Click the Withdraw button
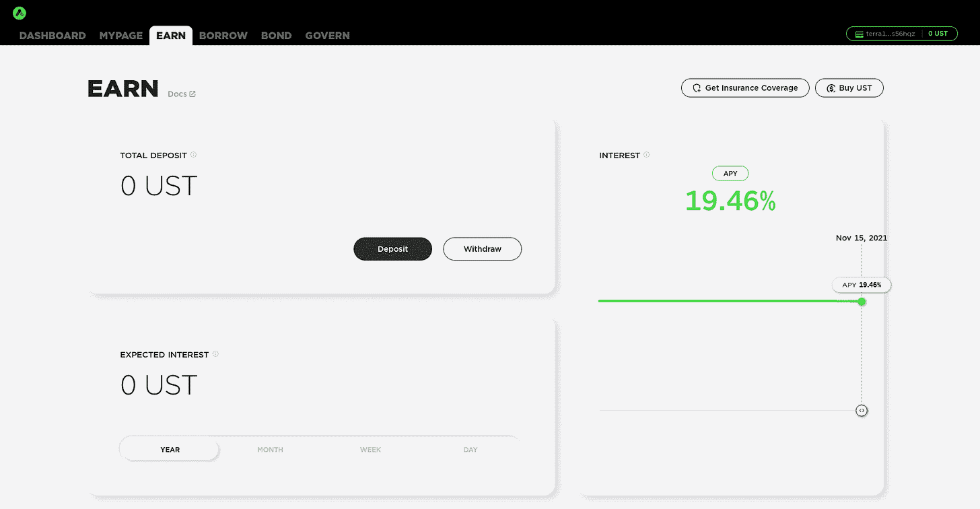The image size is (980, 509). 482,249
